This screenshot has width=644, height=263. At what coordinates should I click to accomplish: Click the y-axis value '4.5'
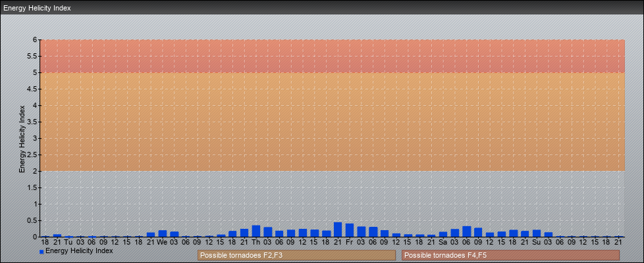coord(33,89)
